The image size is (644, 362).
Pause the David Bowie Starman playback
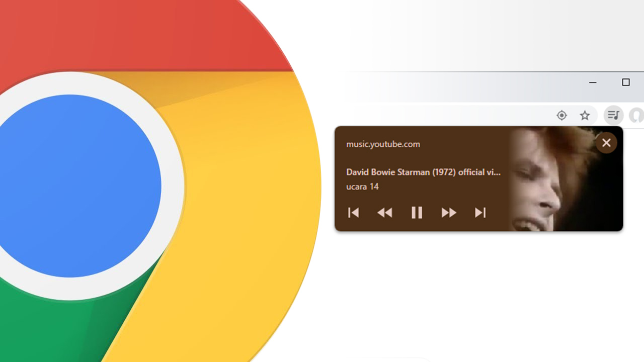click(x=417, y=213)
